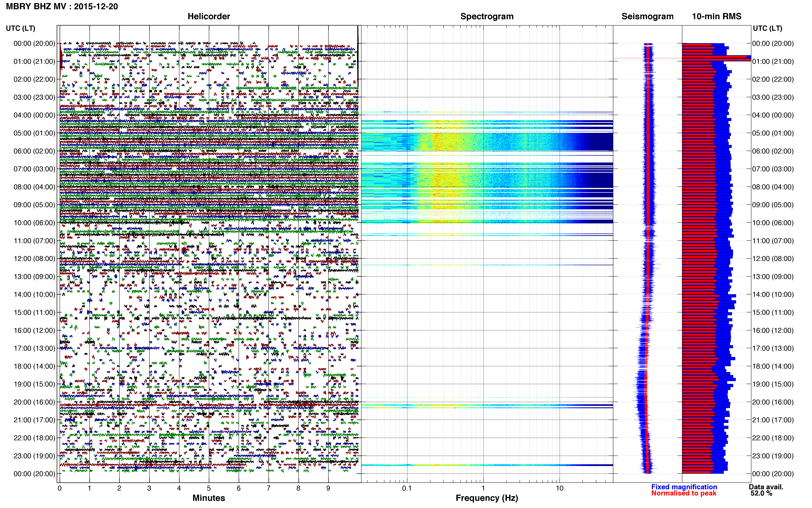Viewport: 812px width, 508px height.
Task: Click the title 'MBRY BHZ MV : 2015-12-20'
Action: tap(62, 6)
